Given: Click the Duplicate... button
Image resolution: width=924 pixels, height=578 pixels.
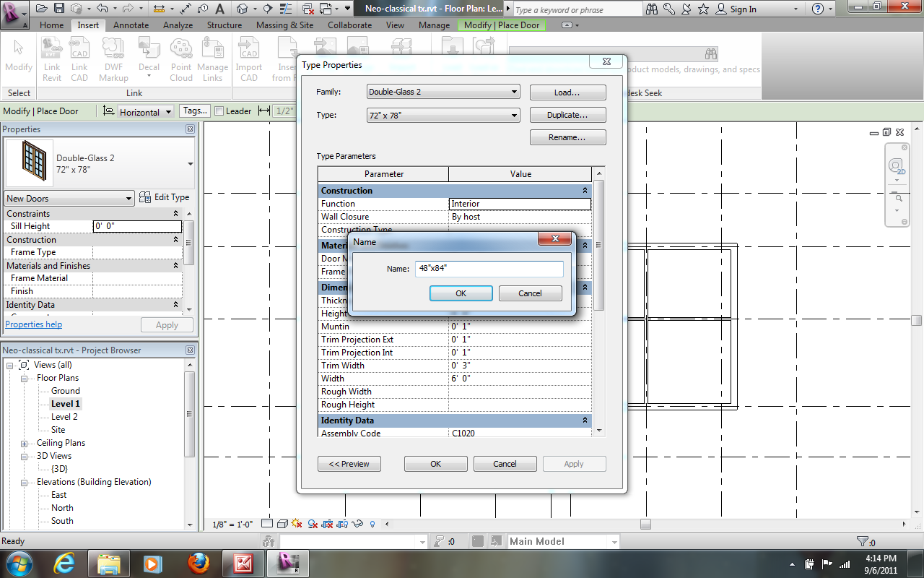Looking at the screenshot, I should tap(567, 115).
